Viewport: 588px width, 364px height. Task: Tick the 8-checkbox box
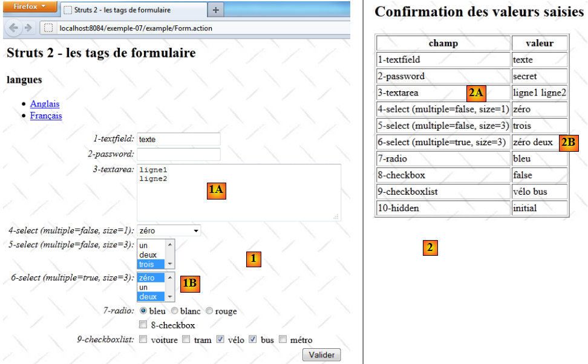tap(143, 325)
